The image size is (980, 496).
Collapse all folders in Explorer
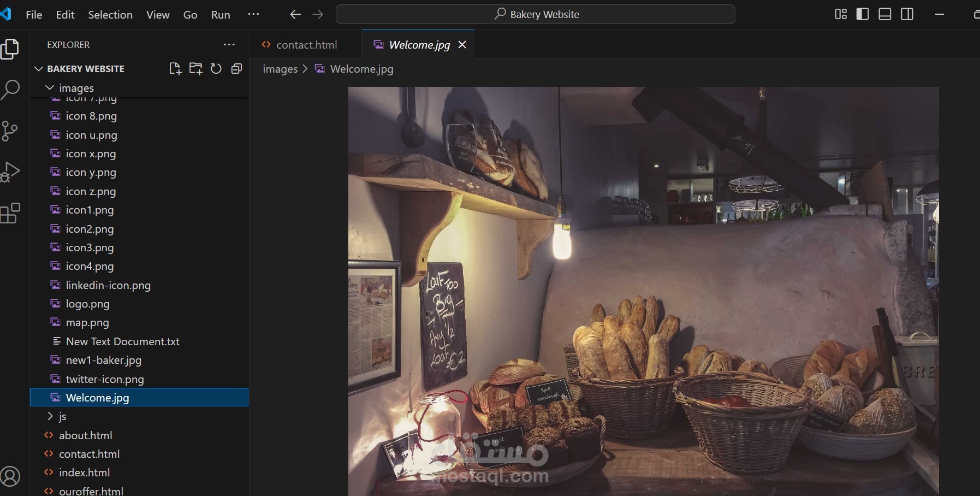236,69
